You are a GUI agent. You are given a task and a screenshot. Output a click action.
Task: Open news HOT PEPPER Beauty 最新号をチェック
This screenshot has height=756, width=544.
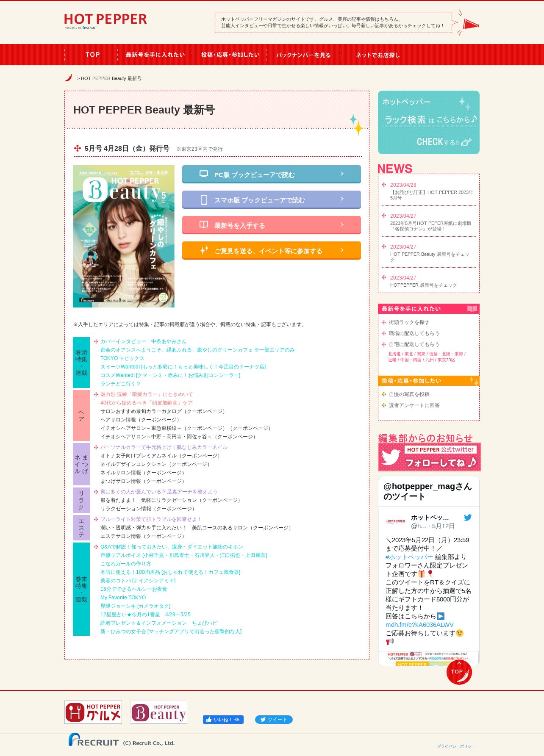tap(430, 257)
